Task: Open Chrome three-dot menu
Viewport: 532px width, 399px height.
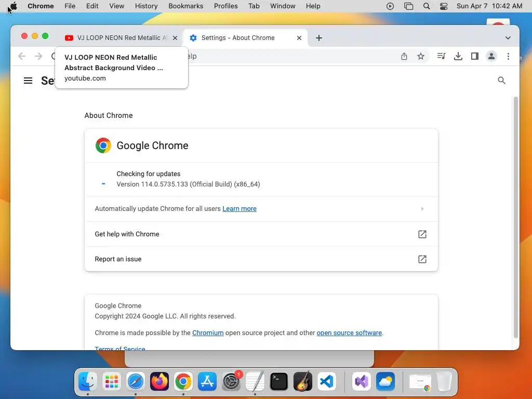Action: [508, 56]
